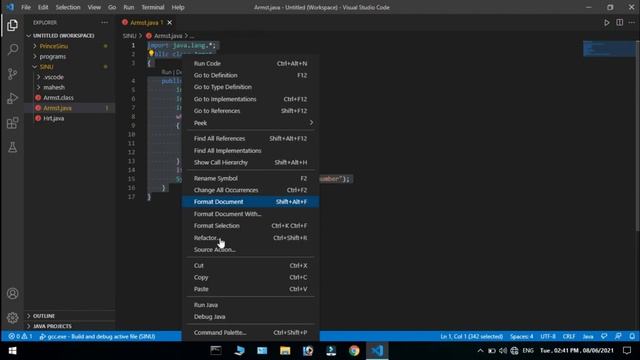This screenshot has height=360, width=640.
Task: Choose Format Document in context menu
Action: [251, 202]
